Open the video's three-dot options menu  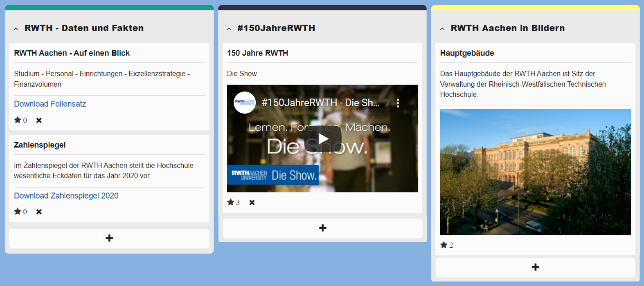tap(398, 103)
